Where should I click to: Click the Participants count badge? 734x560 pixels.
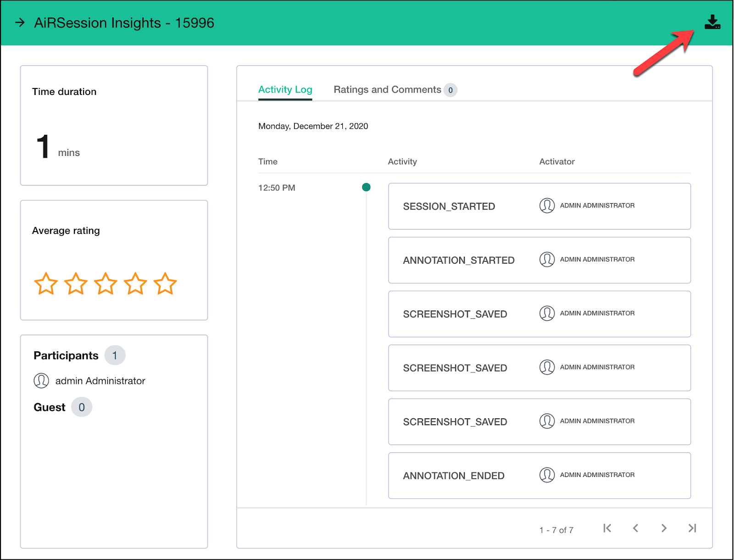pos(115,355)
